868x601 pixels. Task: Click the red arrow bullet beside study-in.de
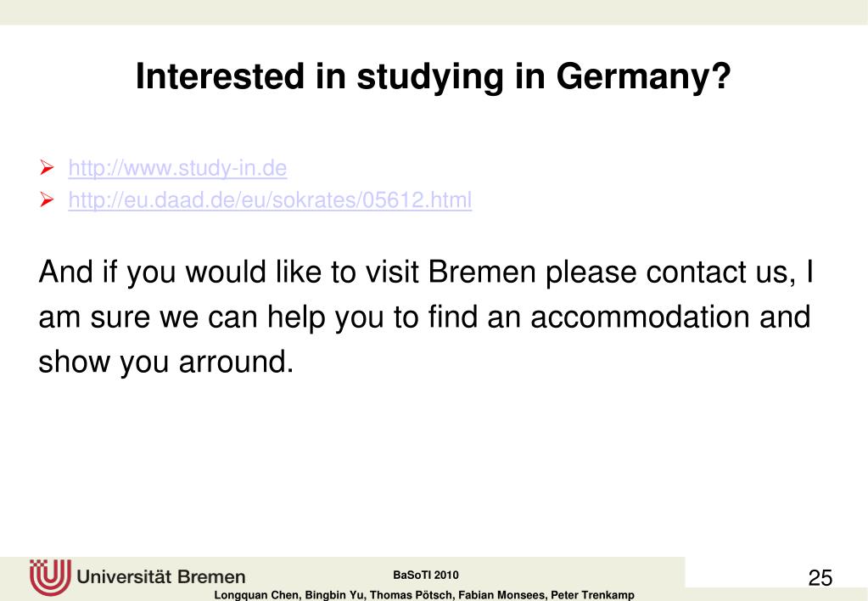pyautogui.click(x=47, y=167)
